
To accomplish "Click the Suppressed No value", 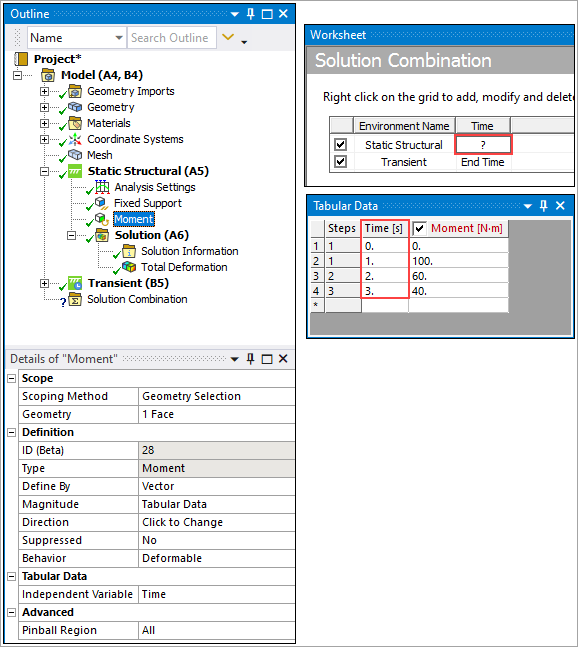I will [217, 541].
